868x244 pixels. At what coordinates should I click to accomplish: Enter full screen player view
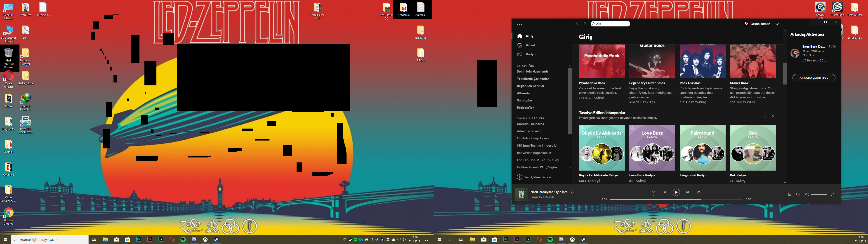tap(833, 195)
